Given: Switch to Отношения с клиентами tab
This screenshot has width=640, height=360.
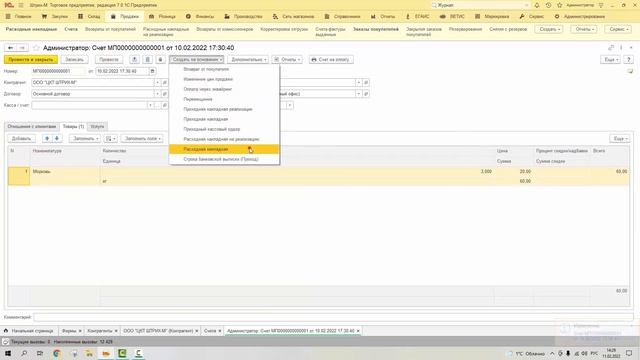Looking at the screenshot, I should click(32, 127).
